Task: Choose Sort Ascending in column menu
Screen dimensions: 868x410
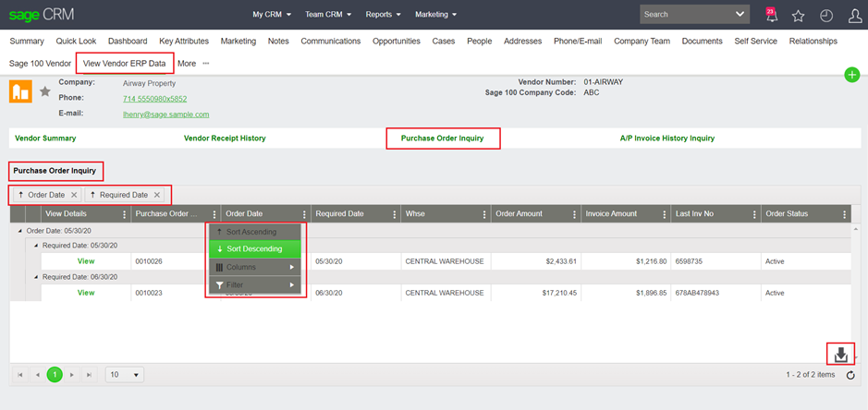Action: point(254,232)
